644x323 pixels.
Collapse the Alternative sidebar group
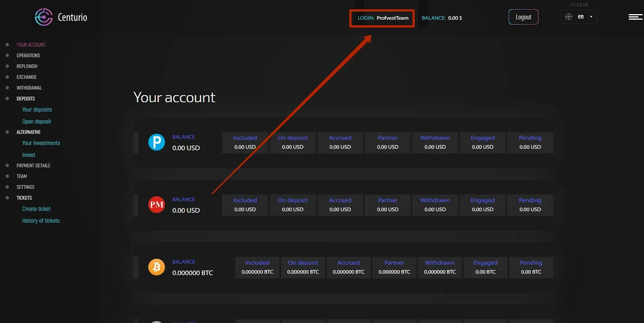29,132
